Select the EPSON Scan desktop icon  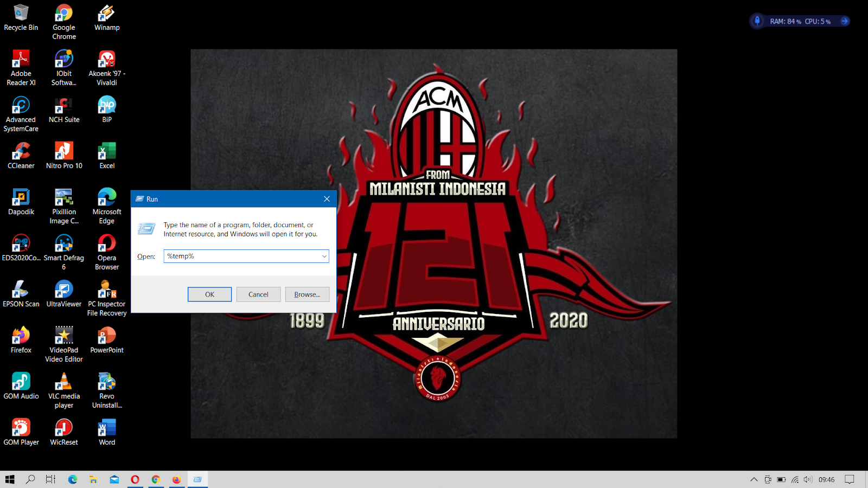point(21,294)
